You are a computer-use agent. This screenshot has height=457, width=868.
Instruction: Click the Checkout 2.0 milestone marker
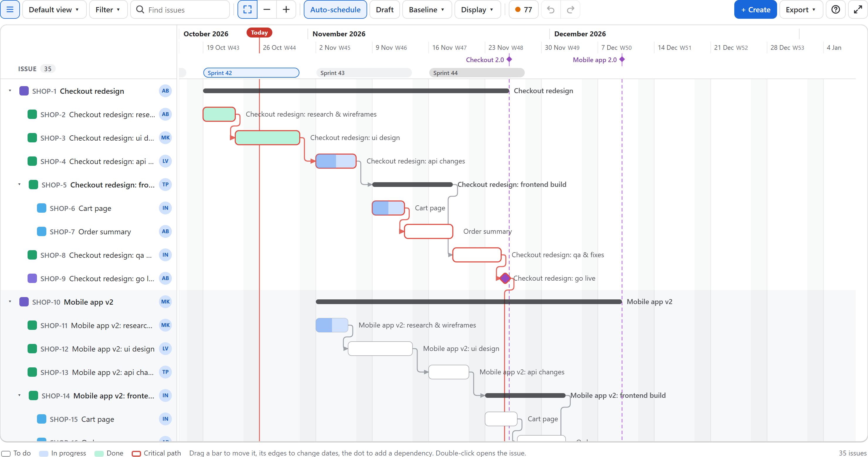point(509,59)
